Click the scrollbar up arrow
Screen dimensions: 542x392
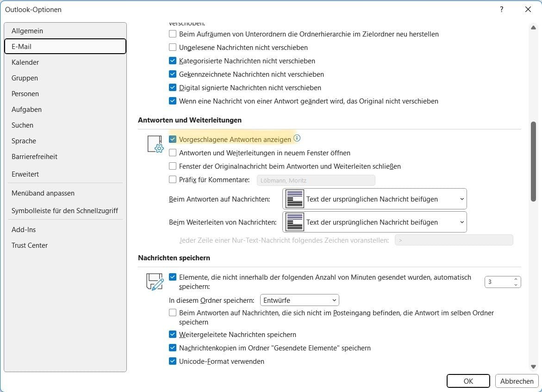[x=533, y=27]
